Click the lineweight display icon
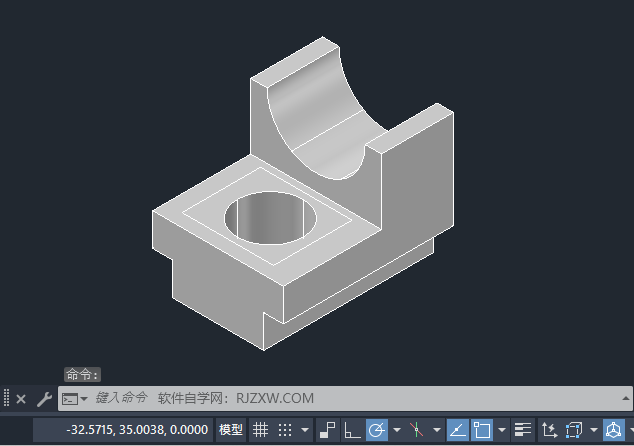The height and width of the screenshot is (446, 634). [x=522, y=430]
